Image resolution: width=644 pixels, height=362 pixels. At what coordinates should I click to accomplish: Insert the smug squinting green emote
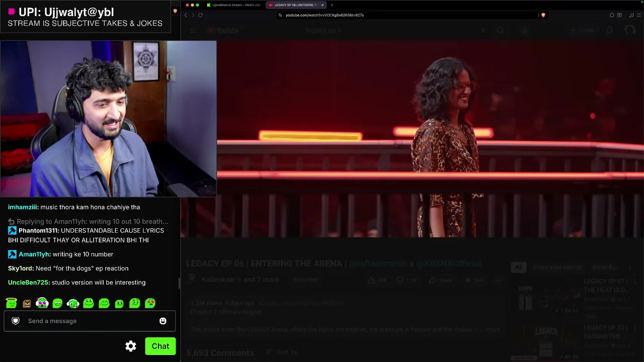[x=57, y=303]
